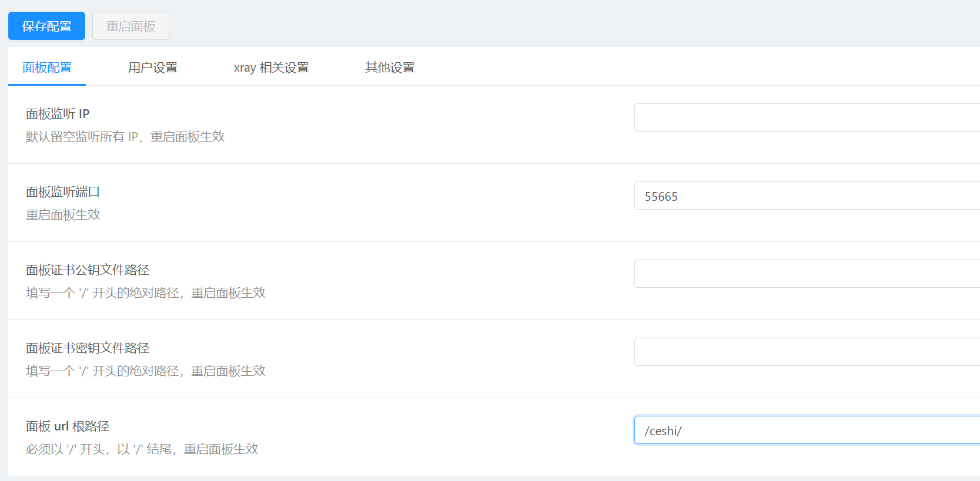Focus the 面板证书公钥文件路径 input field

[805, 274]
